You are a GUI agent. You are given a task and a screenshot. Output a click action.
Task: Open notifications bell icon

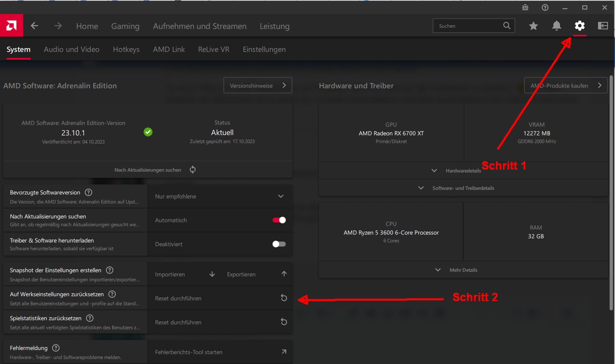557,26
